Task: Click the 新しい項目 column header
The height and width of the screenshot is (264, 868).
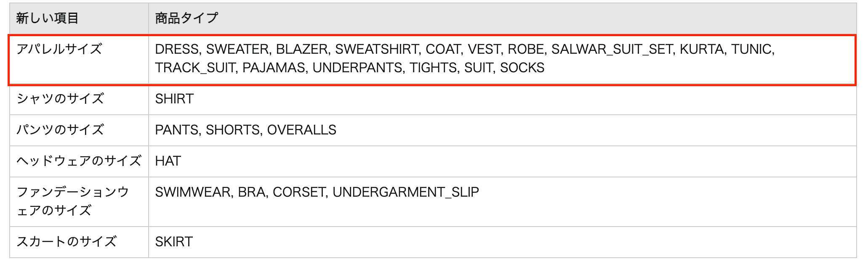Action: click(47, 18)
